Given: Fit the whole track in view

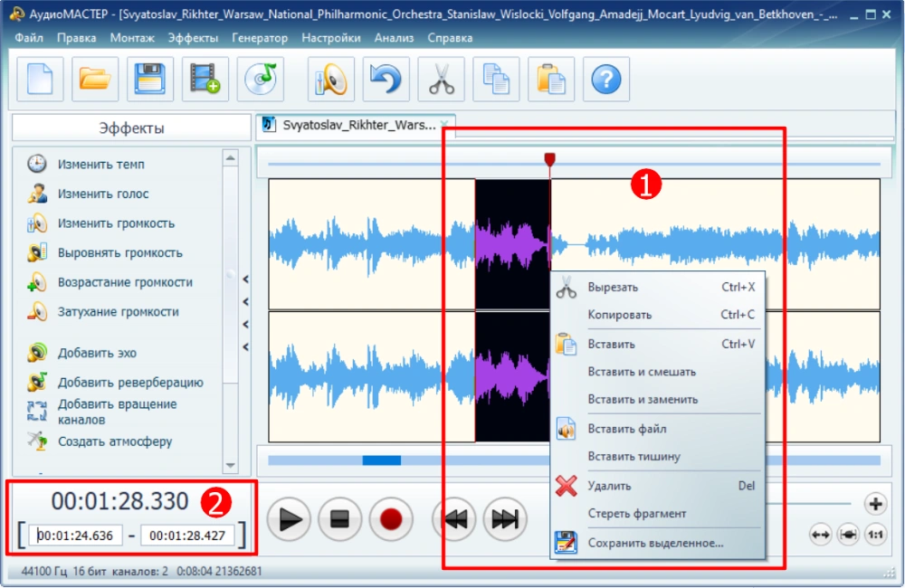Looking at the screenshot, I should click(x=820, y=535).
